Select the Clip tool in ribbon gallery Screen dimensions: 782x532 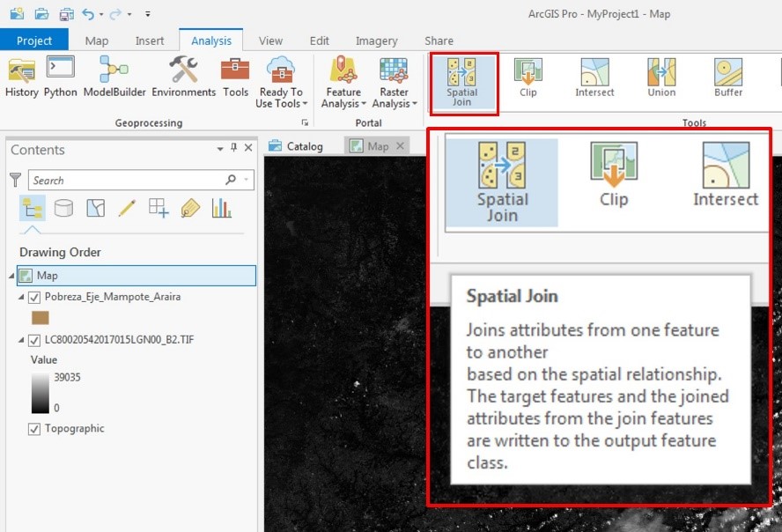528,78
